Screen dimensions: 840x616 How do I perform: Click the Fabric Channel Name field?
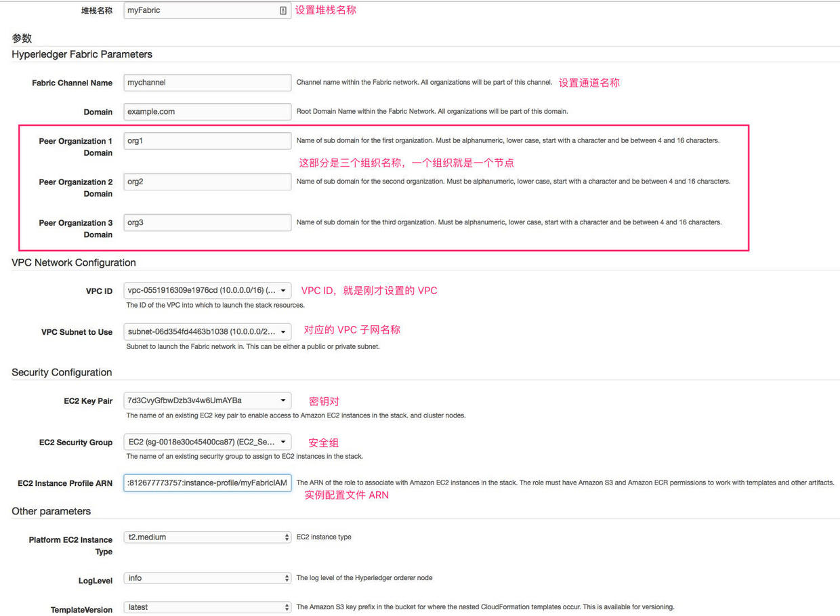coord(207,83)
